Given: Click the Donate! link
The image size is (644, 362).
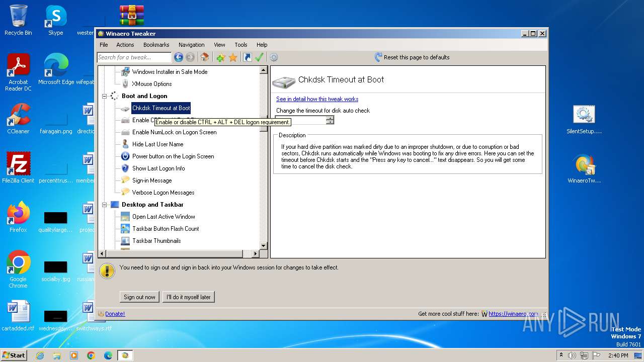Looking at the screenshot, I should pos(115,314).
